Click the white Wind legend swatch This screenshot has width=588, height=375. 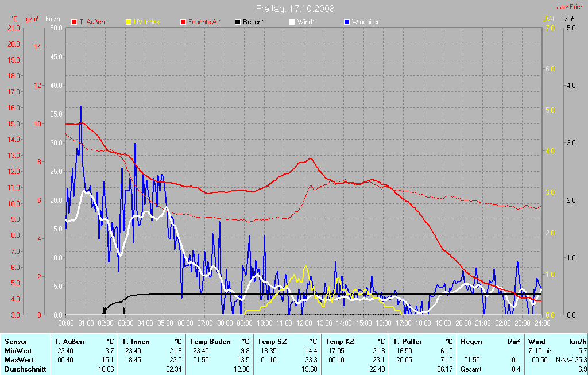292,22
